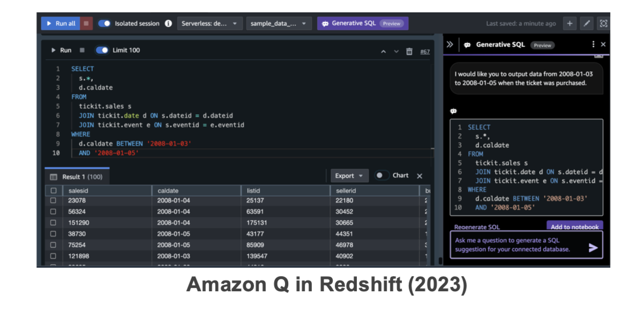Click the caldate column header
This screenshot has height=309, width=644.
[196, 191]
